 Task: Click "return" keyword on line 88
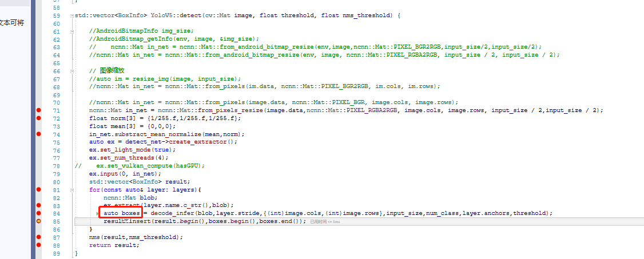(x=100, y=245)
